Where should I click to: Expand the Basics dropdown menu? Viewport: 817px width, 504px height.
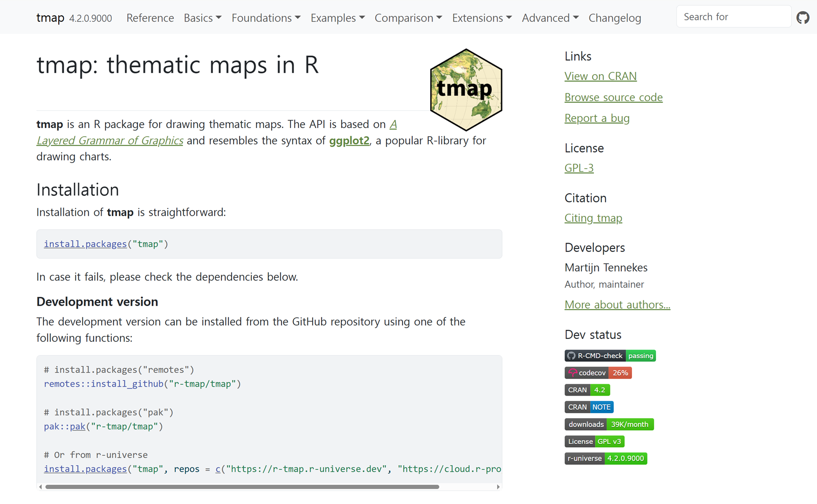[x=202, y=18]
